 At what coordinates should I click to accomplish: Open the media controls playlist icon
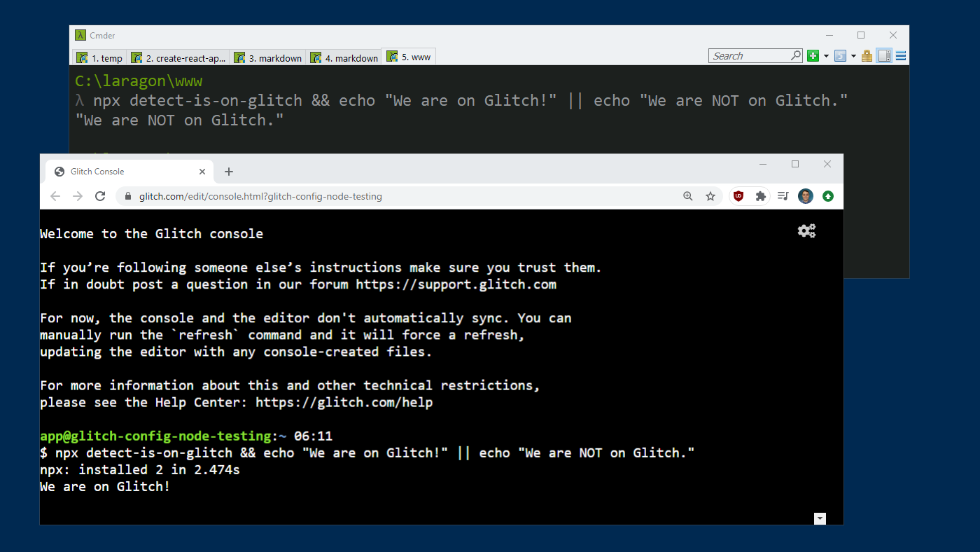click(x=783, y=196)
